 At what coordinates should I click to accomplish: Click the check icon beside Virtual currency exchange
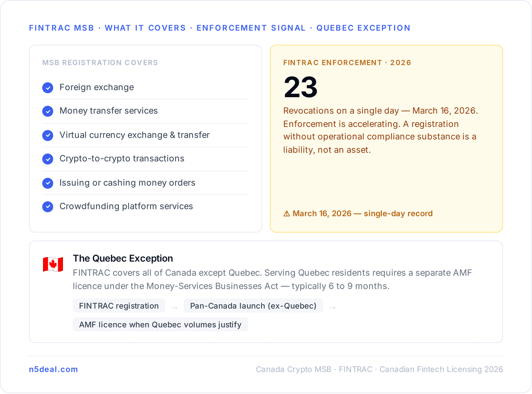(x=48, y=135)
